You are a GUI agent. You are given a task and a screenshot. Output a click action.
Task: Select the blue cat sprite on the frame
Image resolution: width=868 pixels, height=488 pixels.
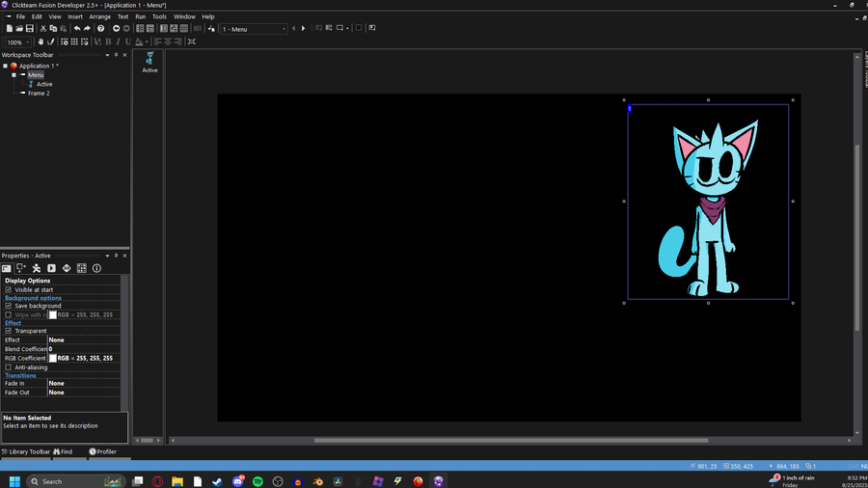click(x=708, y=202)
